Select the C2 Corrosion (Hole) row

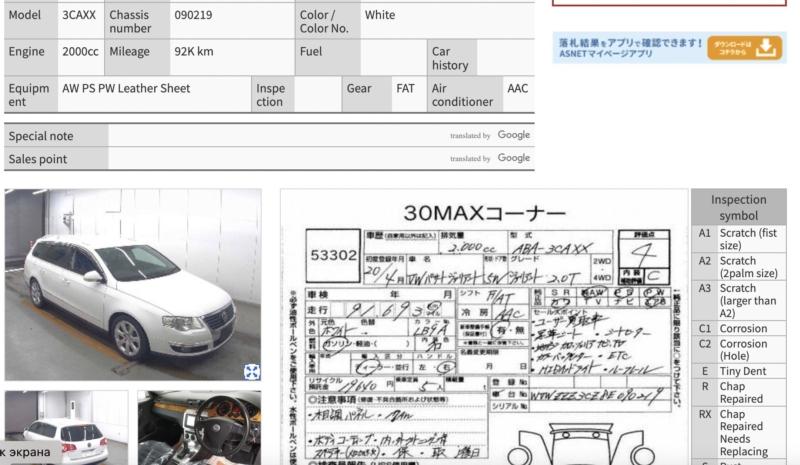pyautogui.click(x=739, y=350)
